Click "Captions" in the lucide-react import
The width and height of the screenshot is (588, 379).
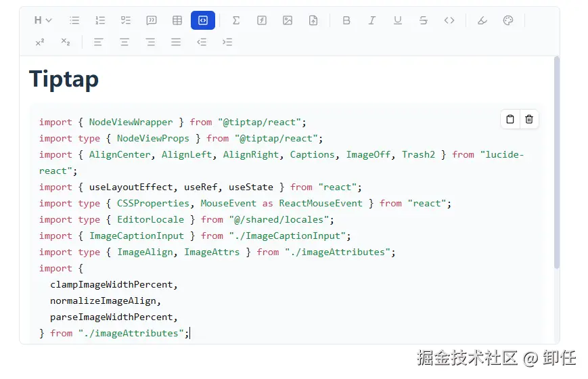[x=312, y=154]
